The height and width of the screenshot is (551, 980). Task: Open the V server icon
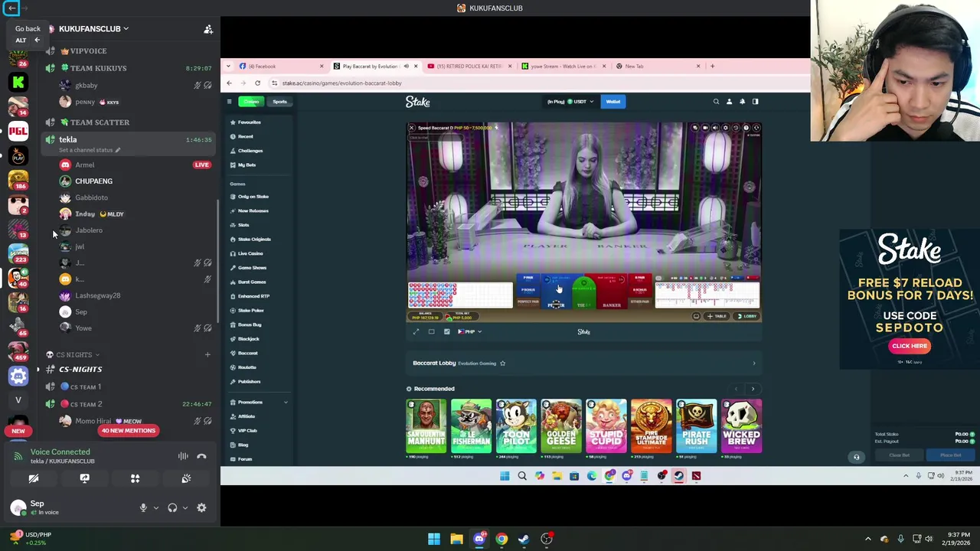click(x=18, y=400)
